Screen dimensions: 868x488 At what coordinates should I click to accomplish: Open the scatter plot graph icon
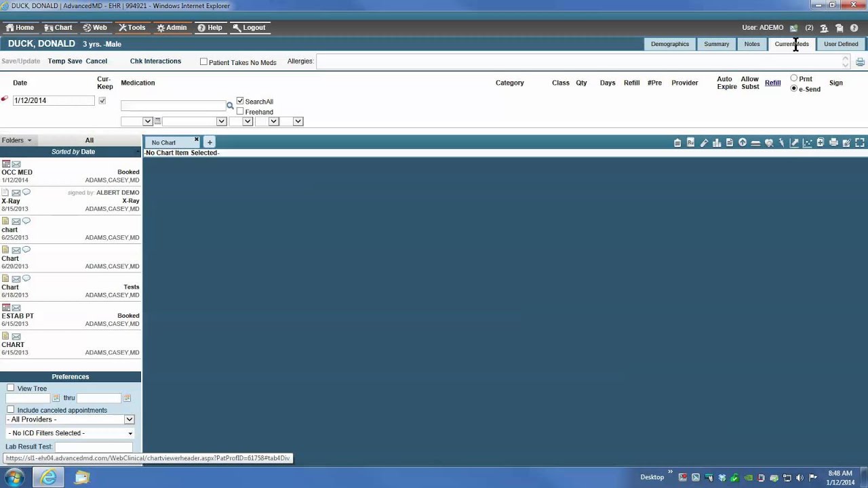click(808, 142)
